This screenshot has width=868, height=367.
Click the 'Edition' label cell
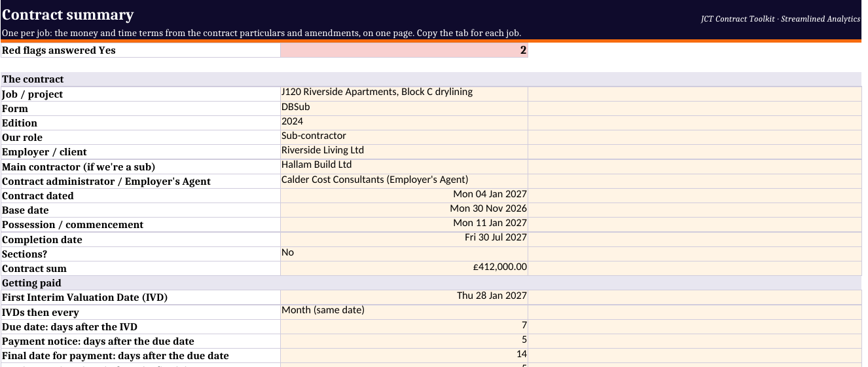coord(141,123)
